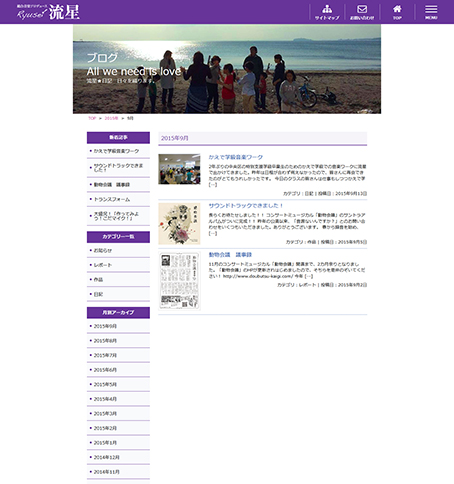Viewport: 454px width, 484px height.
Task: Open article headline かえで学級音楽ワーク in main list
Action: (236, 157)
